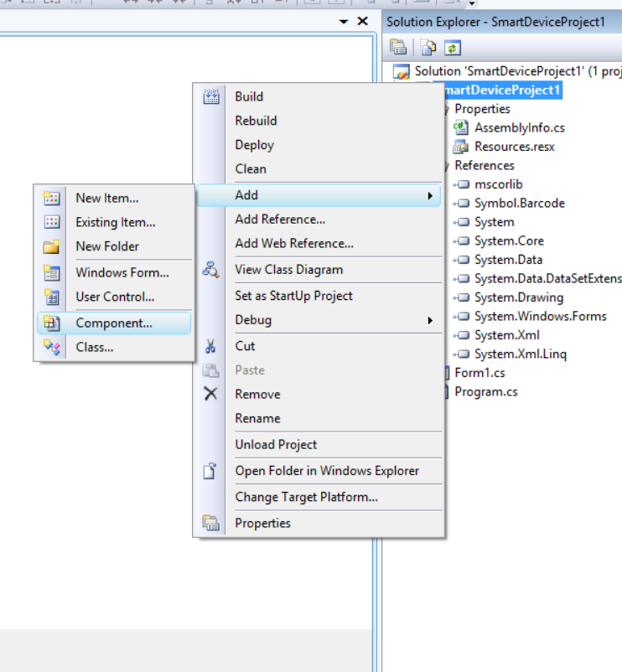This screenshot has height=672, width=622.
Task: Click Solution Explorer panel title bar
Action: pyautogui.click(x=502, y=22)
